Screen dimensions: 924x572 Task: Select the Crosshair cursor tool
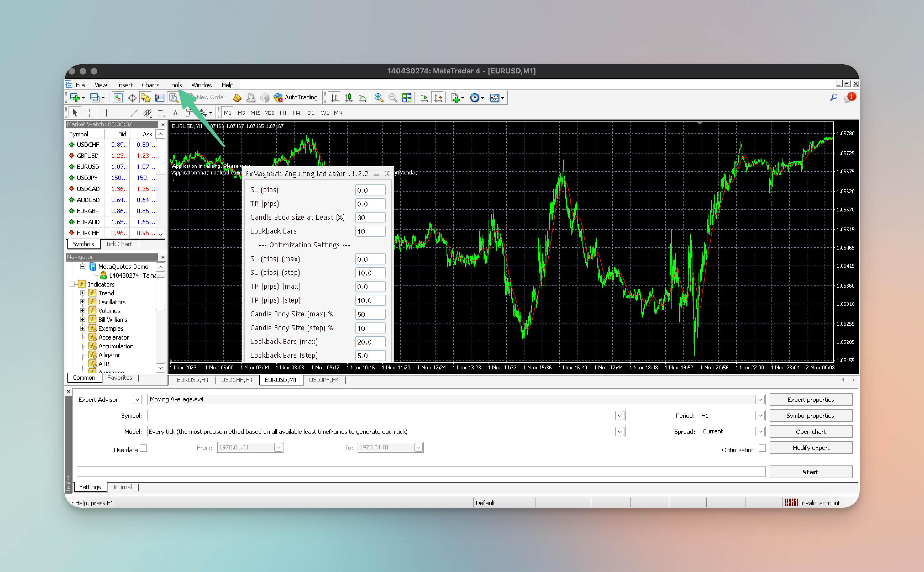tap(89, 113)
